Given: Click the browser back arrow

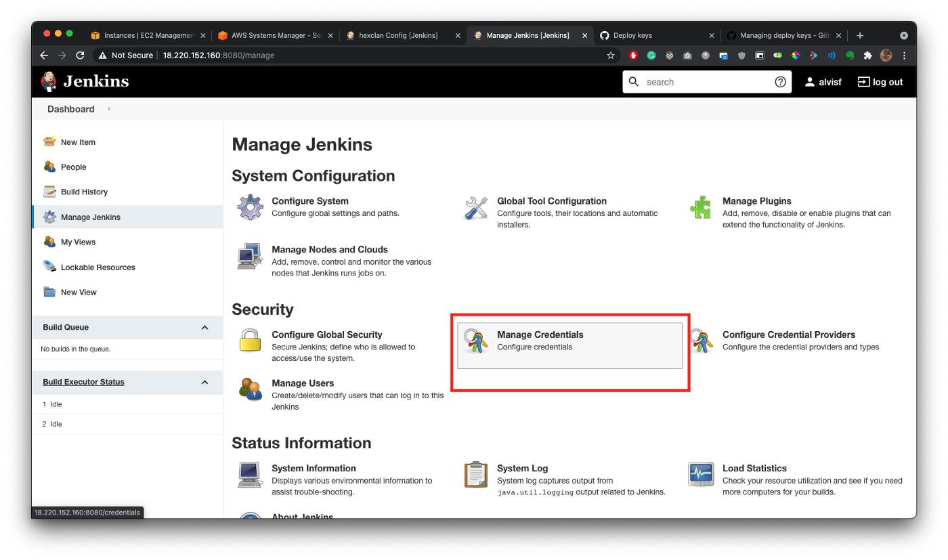Looking at the screenshot, I should tap(44, 56).
